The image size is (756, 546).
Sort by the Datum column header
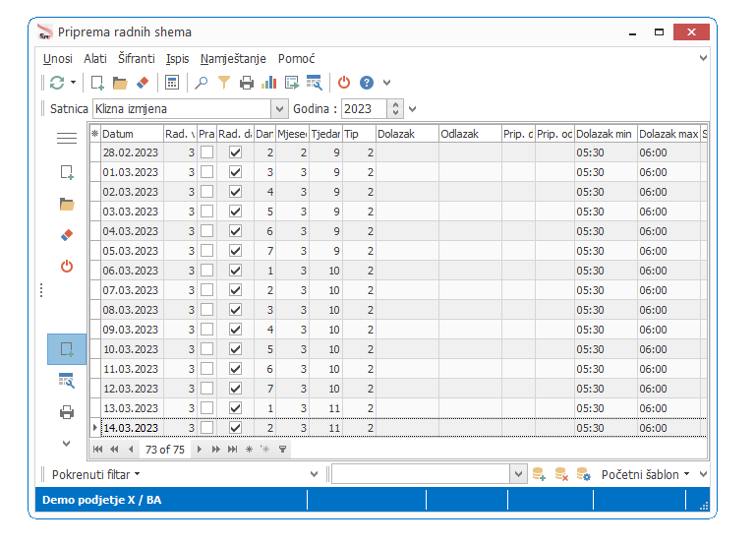tap(132, 134)
